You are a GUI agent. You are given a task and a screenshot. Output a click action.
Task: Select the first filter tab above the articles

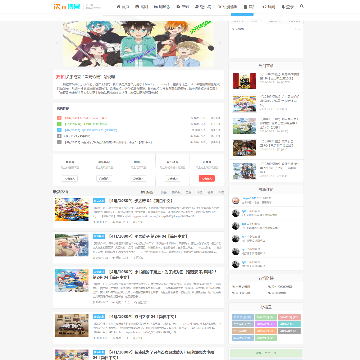pos(147,192)
